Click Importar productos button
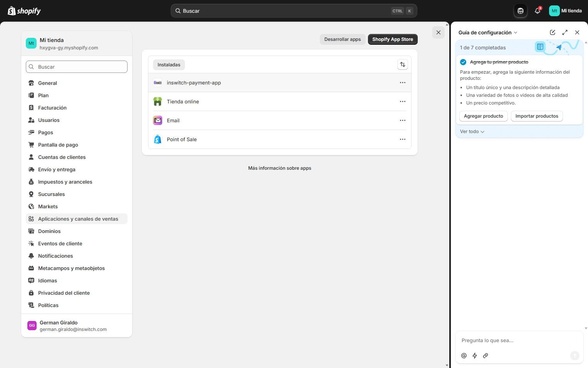The image size is (588, 368). (537, 116)
